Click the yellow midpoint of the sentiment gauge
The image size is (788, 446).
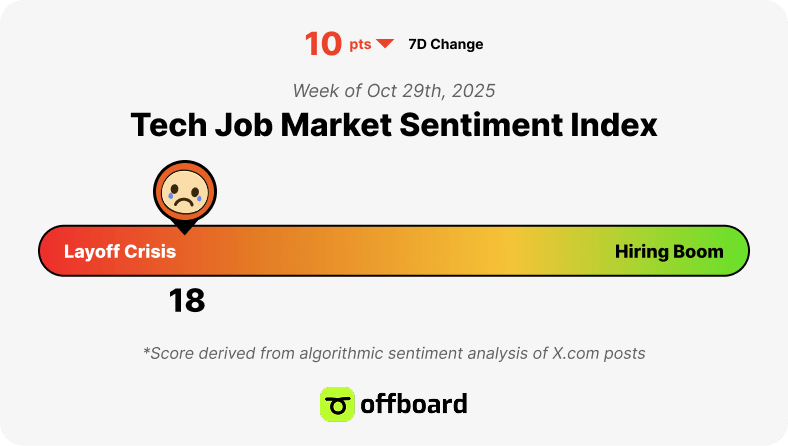(508, 250)
